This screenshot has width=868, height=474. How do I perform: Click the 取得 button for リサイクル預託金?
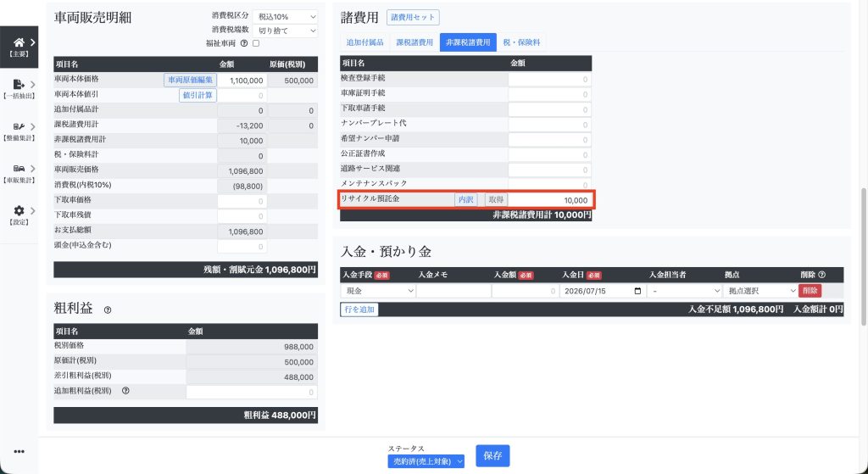pyautogui.click(x=496, y=200)
